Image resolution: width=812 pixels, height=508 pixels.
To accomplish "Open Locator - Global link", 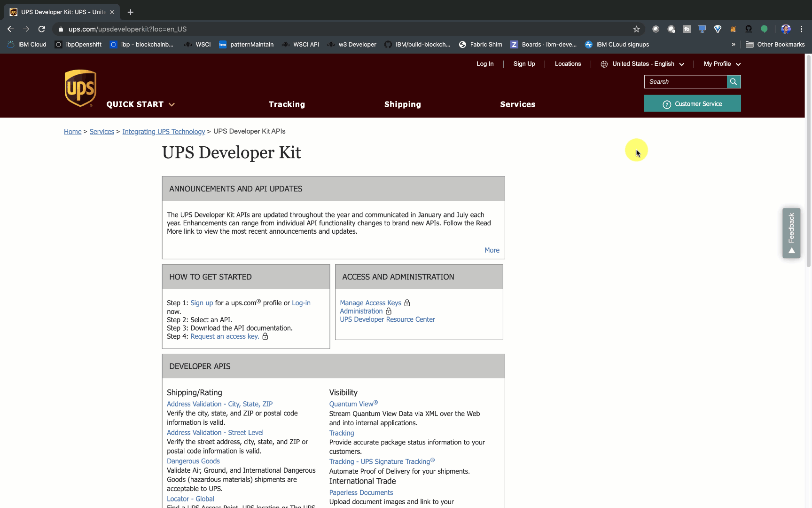I will [191, 499].
